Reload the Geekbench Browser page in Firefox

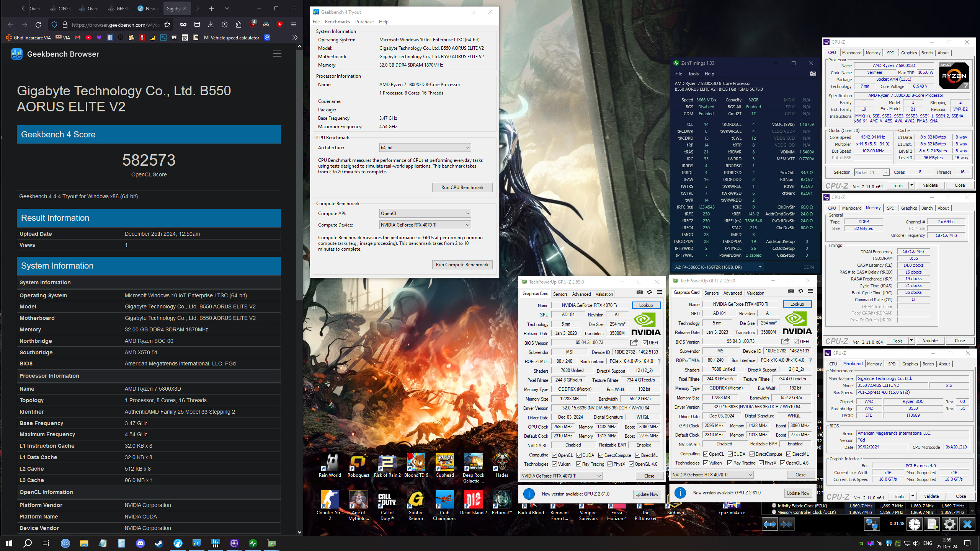(38, 25)
